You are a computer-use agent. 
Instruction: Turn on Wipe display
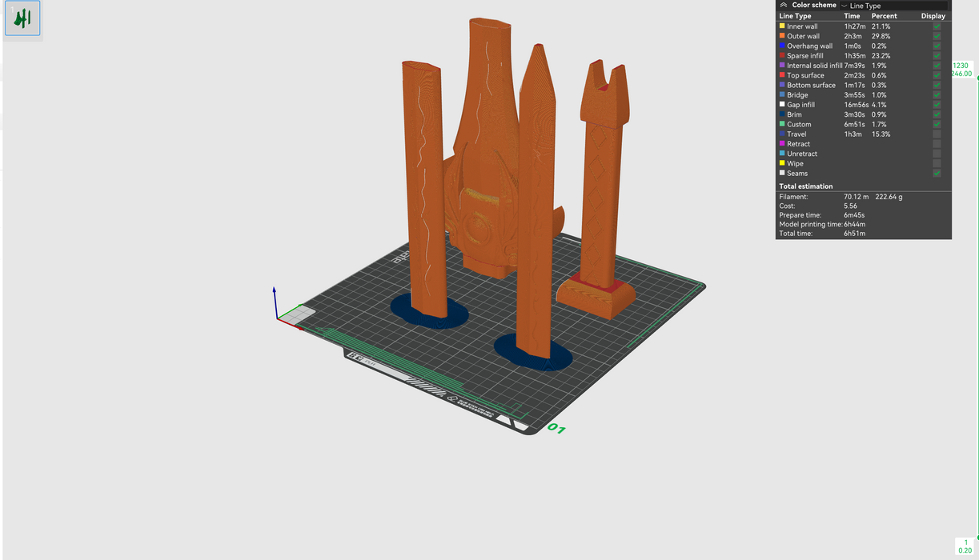937,163
